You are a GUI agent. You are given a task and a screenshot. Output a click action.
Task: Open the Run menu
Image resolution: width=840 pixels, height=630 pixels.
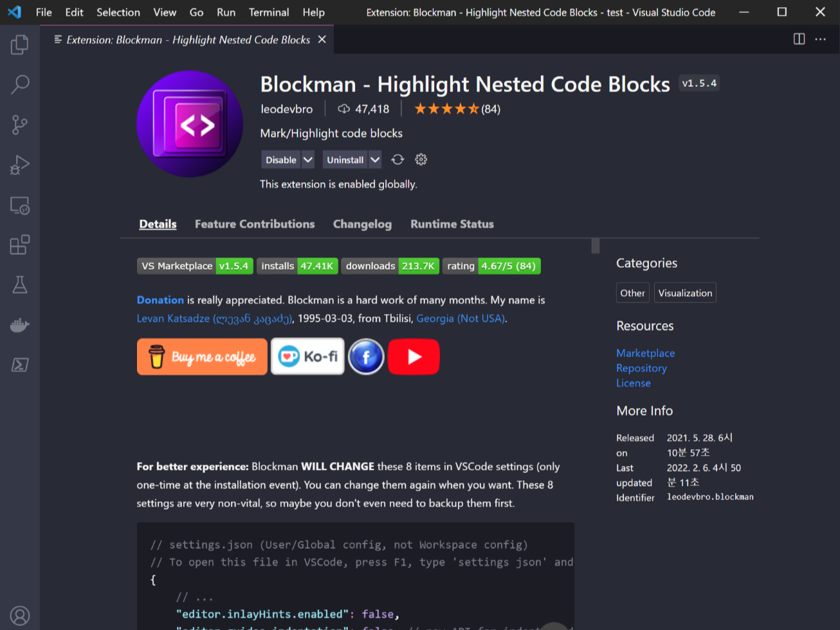point(226,12)
